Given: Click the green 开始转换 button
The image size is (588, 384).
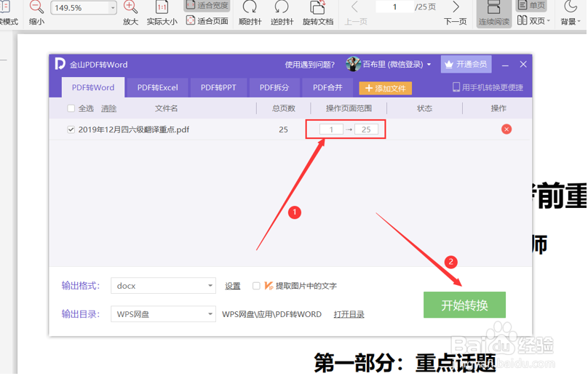Looking at the screenshot, I should click(x=464, y=305).
